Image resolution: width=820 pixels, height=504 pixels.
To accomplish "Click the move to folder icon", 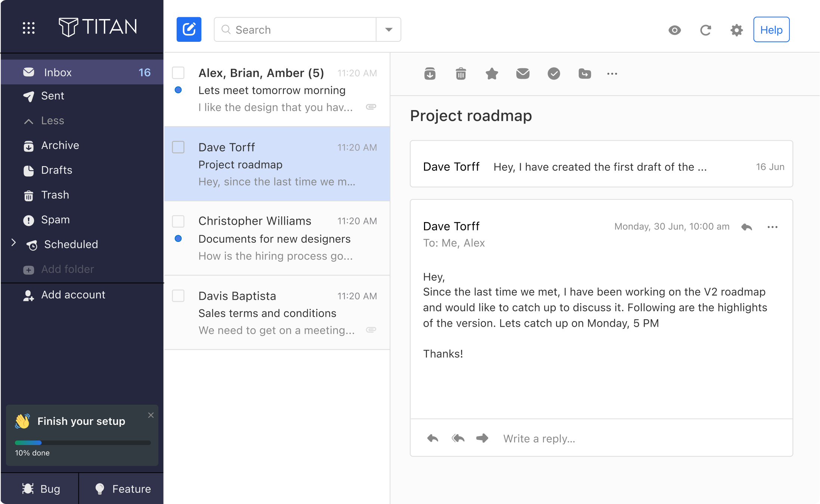I will [x=585, y=74].
